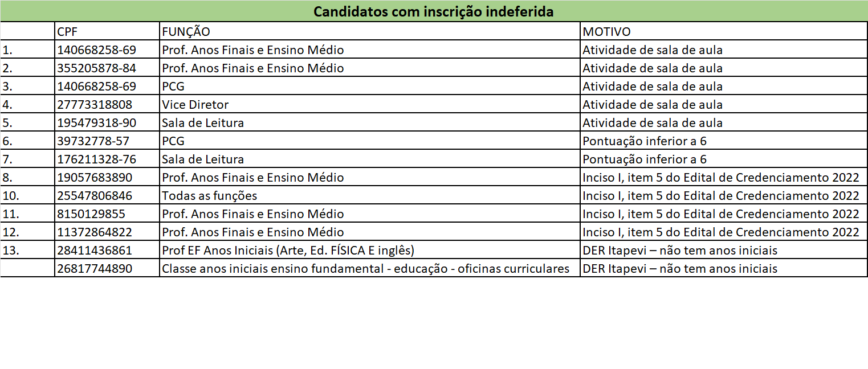The width and height of the screenshot is (868, 369).
Task: Click CPF cell 176211328-76
Action: point(107,159)
